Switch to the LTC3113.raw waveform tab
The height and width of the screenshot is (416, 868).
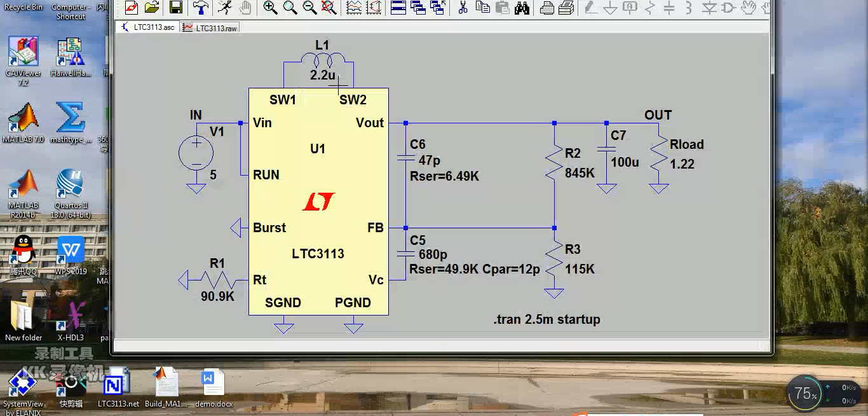coord(210,28)
